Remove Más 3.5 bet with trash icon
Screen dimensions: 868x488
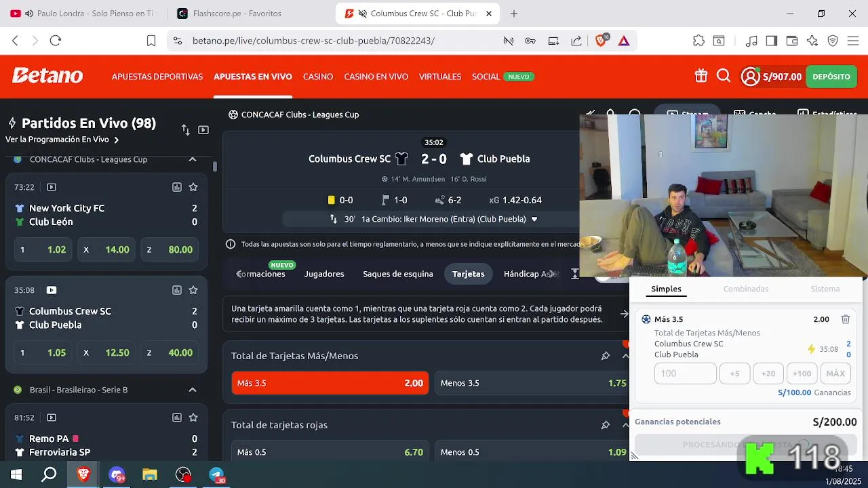pos(846,319)
